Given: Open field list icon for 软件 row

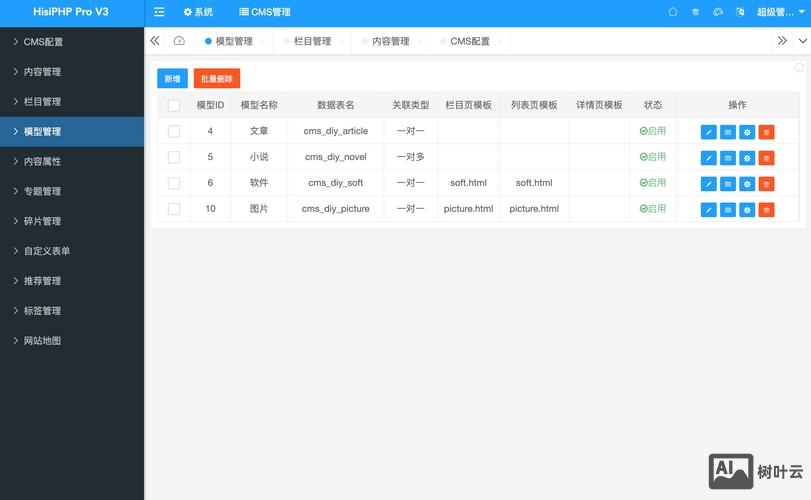Looking at the screenshot, I should pos(728,184).
